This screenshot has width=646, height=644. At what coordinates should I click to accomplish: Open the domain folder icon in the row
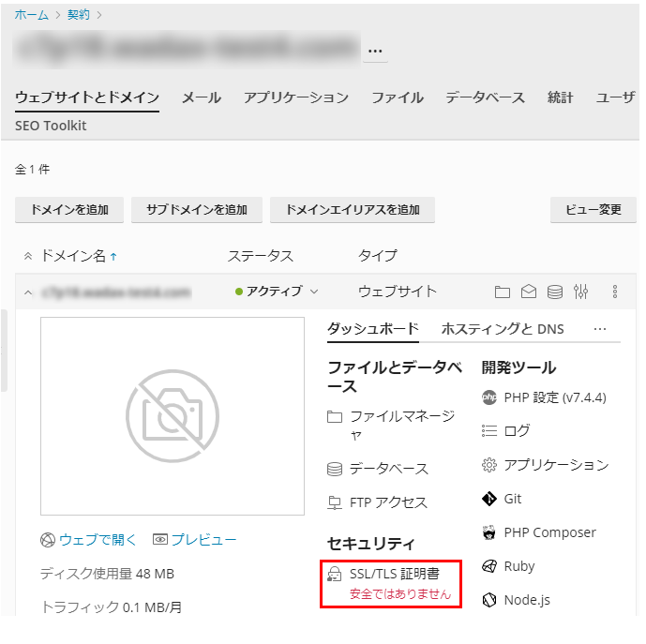tap(502, 292)
